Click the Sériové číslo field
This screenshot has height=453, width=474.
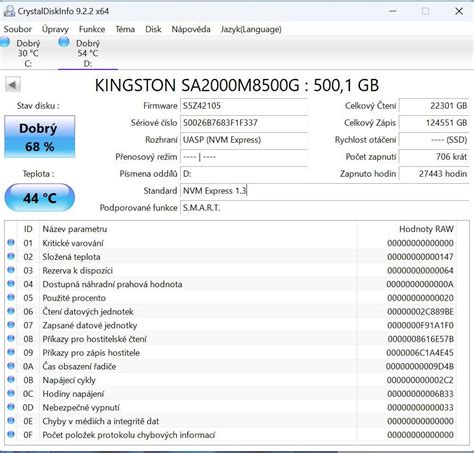(x=244, y=123)
